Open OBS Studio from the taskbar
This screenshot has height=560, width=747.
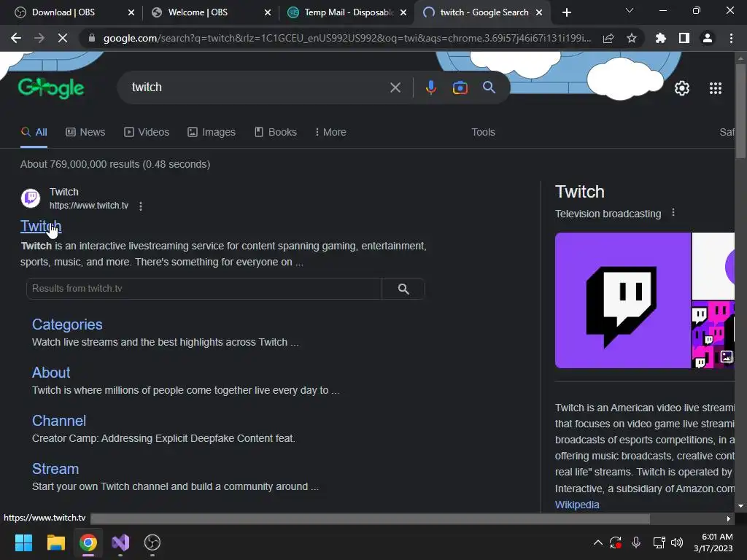(x=152, y=542)
